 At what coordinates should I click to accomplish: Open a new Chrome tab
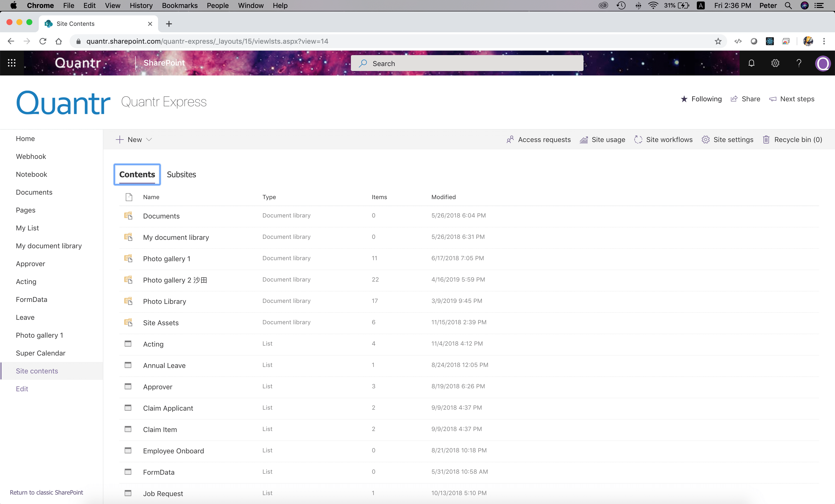click(169, 24)
